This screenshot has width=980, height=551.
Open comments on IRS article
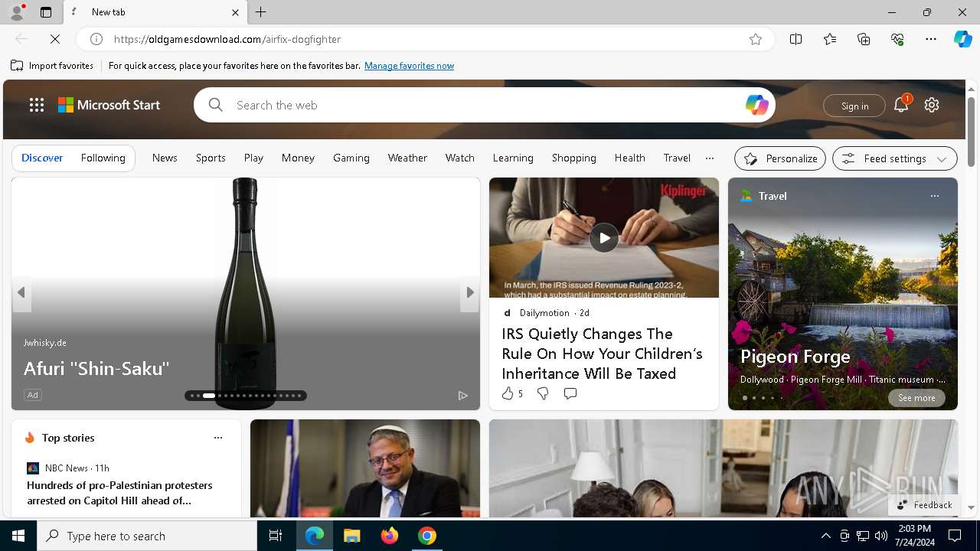(570, 393)
